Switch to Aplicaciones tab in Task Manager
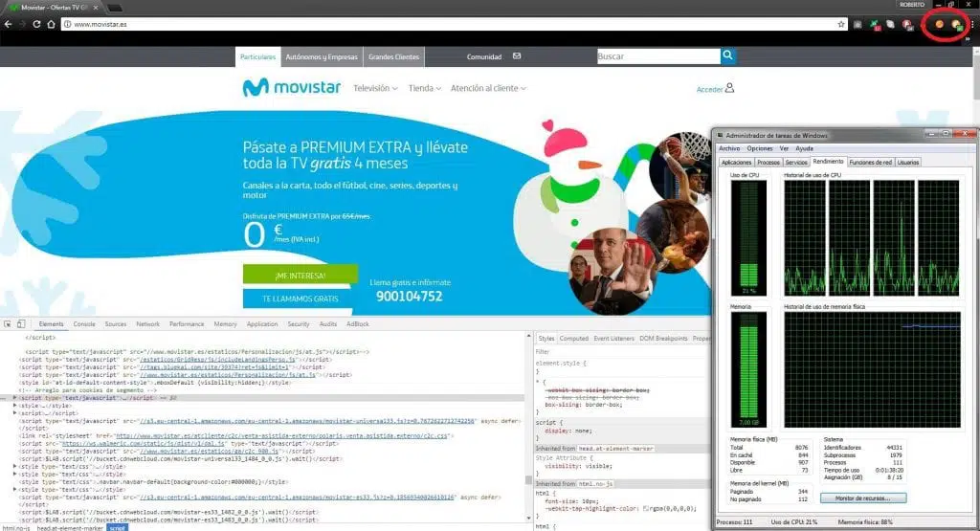This screenshot has height=531, width=980. tap(736, 163)
